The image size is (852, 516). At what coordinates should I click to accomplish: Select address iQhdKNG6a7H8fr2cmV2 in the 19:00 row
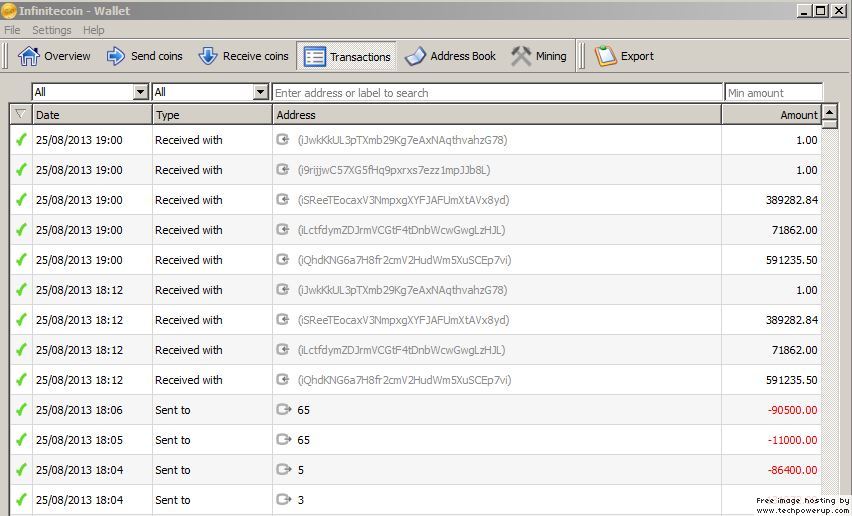404,260
